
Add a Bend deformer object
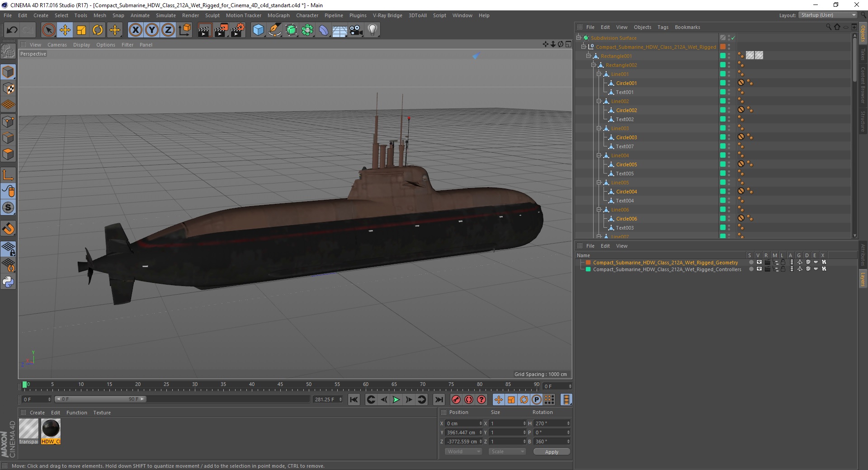(x=324, y=30)
